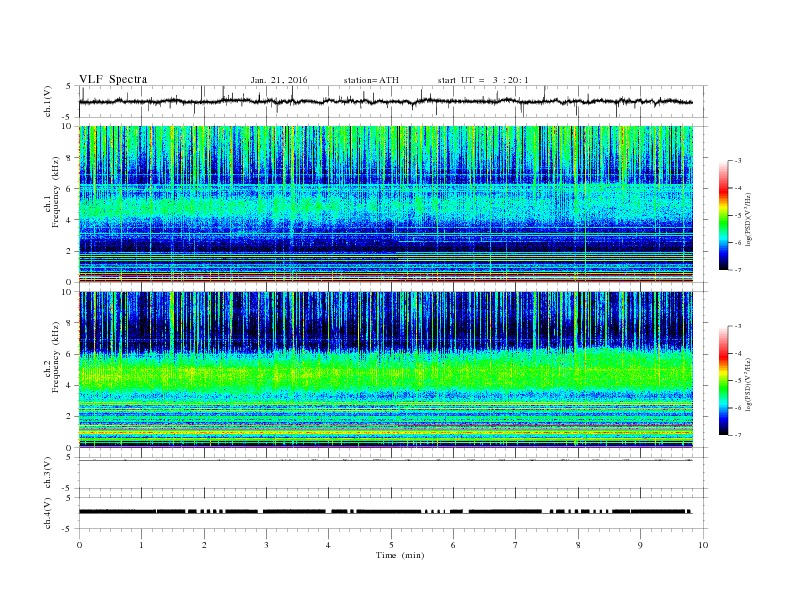
Task: Click the time axis tick label "4"
Action: [329, 545]
